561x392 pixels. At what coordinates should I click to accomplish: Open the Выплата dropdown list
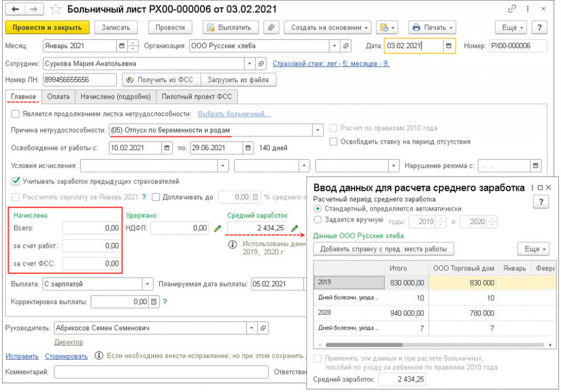pos(147,284)
